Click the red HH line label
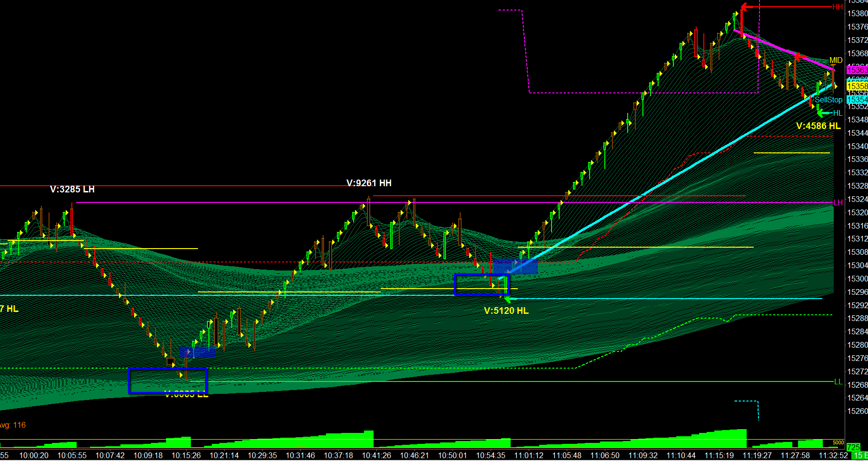This screenshot has height=461, width=868. coord(838,7)
